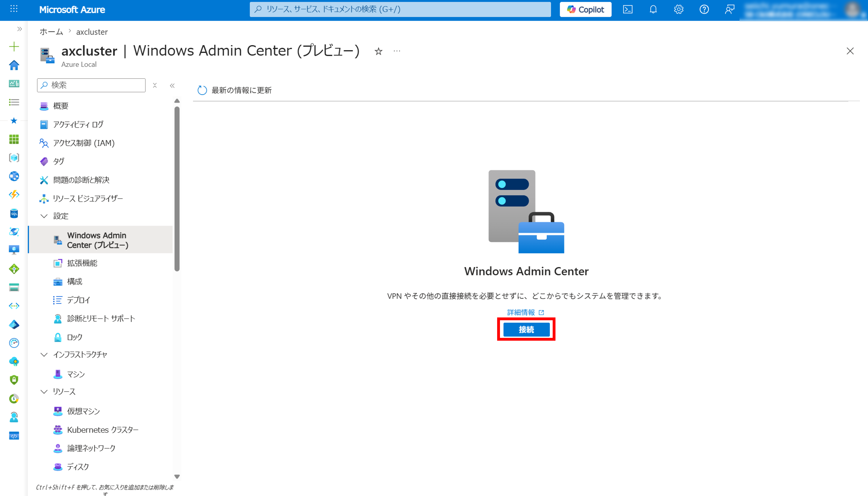The image size is (868, 496).
Task: Open Help and support person icon
Action: 14,417
